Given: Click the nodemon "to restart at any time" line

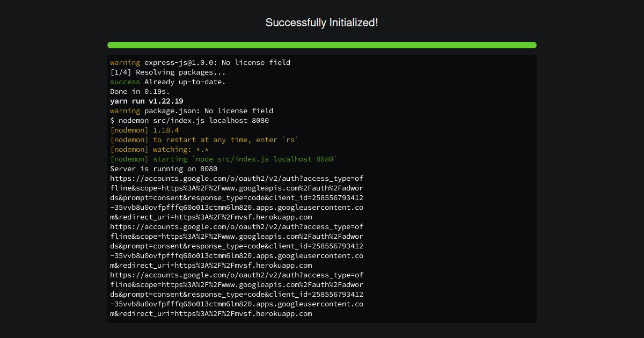Looking at the screenshot, I should (x=204, y=140).
